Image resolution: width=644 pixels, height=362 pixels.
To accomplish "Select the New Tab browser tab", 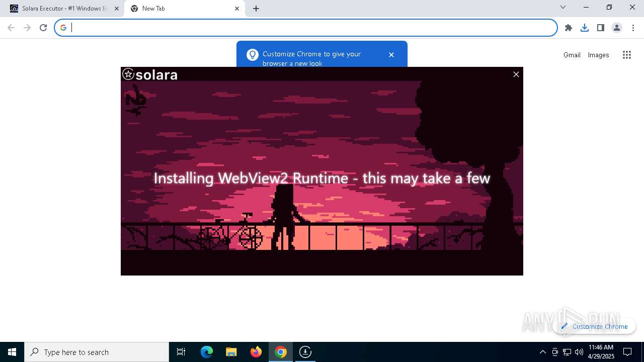I will point(184,9).
